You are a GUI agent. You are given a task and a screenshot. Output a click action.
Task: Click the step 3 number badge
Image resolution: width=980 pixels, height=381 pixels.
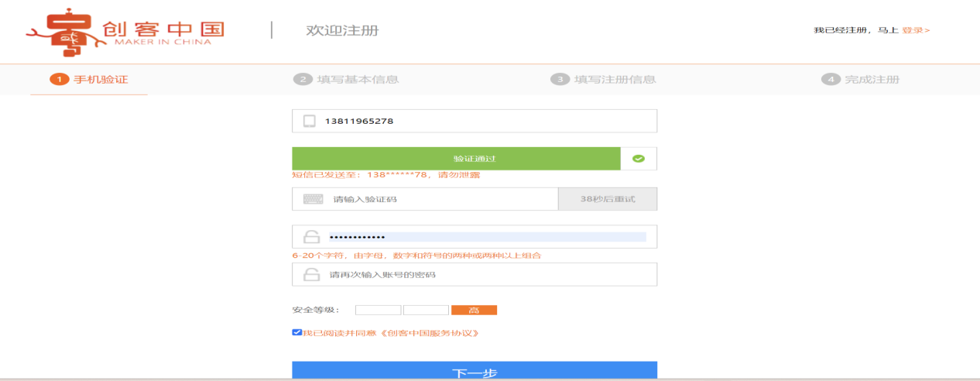tap(560, 79)
